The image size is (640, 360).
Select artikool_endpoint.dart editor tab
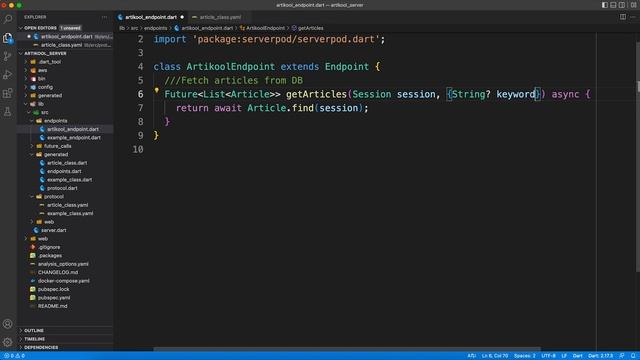click(151, 17)
